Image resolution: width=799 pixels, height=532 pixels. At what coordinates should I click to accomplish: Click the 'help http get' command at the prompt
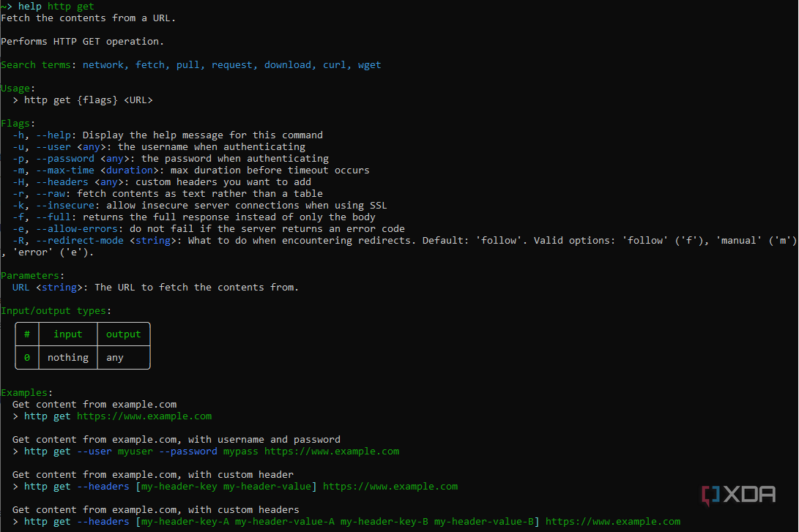(x=56, y=6)
